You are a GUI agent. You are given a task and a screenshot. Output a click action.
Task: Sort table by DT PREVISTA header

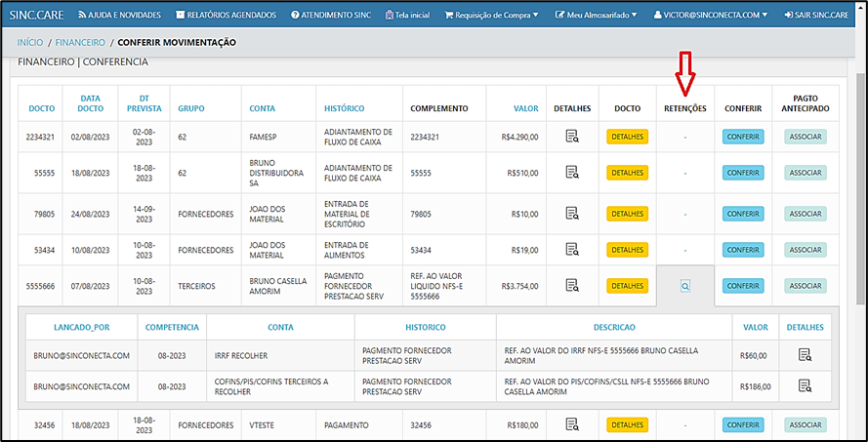[144, 103]
